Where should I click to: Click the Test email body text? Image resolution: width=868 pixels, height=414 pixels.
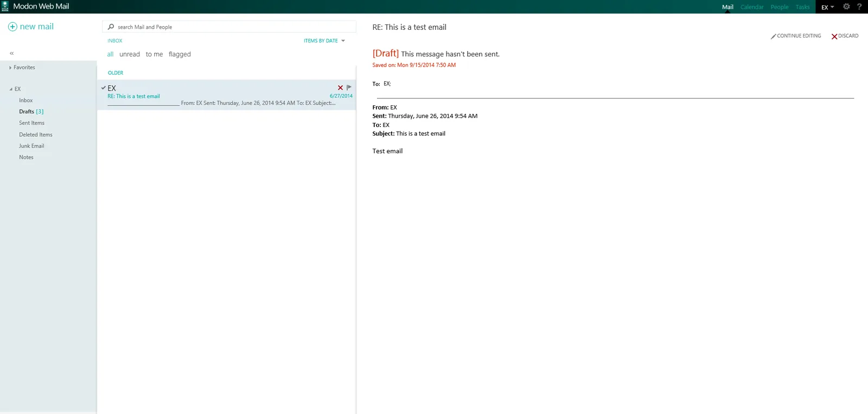pos(387,151)
